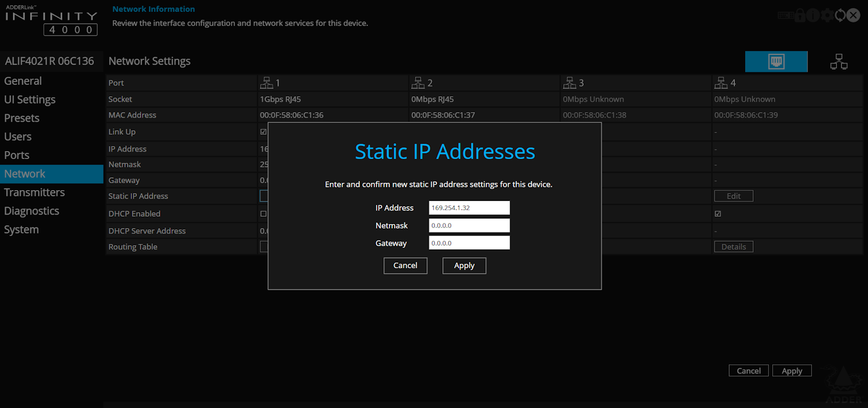Click the Static IP Addresses dialog title

point(445,152)
